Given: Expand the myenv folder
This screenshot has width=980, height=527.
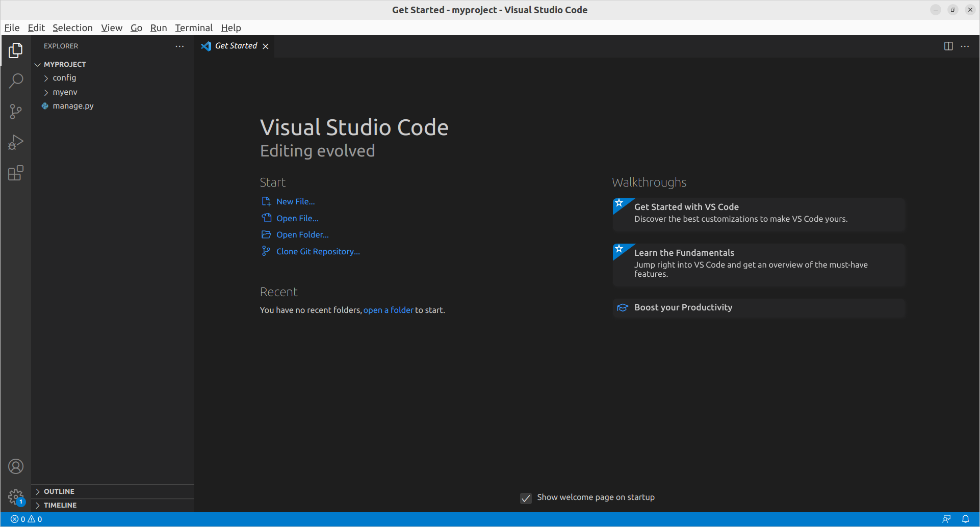Looking at the screenshot, I should pyautogui.click(x=65, y=92).
